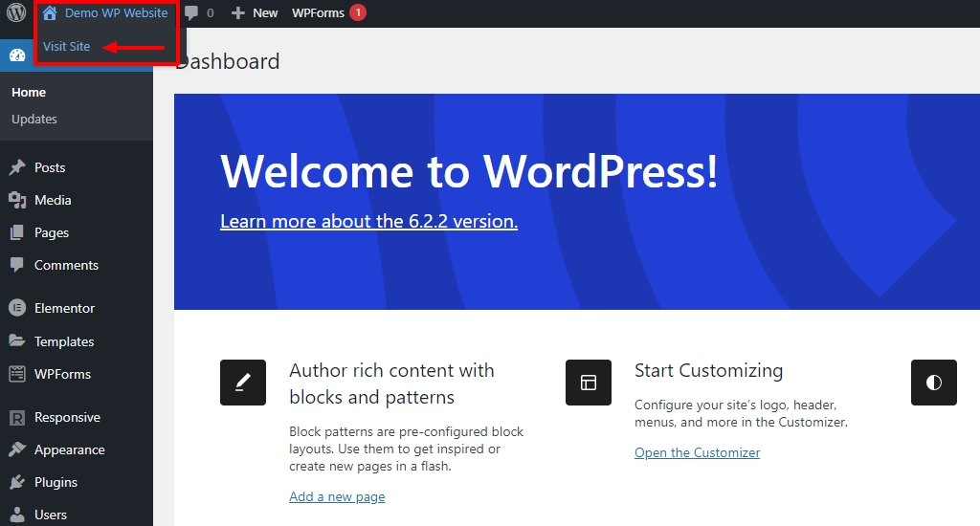
Task: Open the Templates menu
Action: pyautogui.click(x=64, y=341)
